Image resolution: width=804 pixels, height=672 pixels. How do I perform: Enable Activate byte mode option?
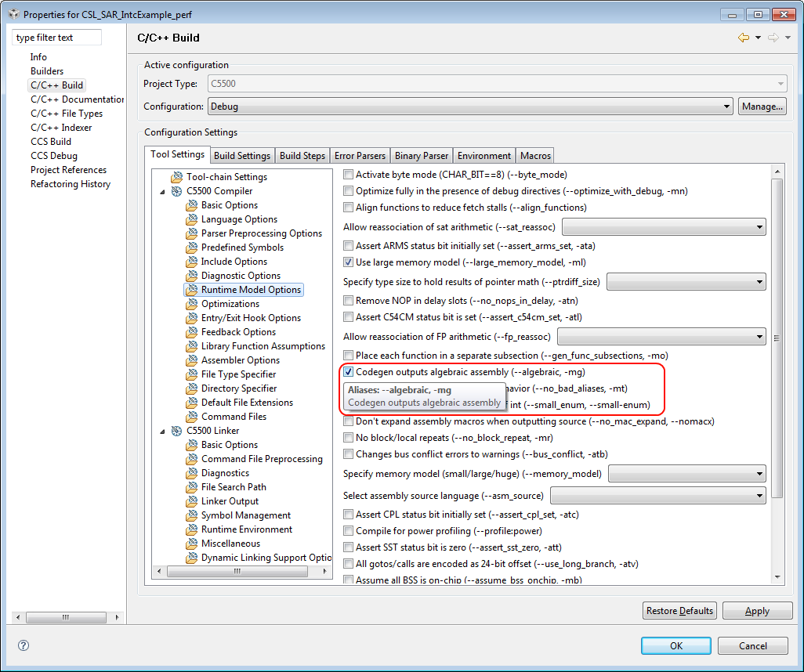(x=347, y=175)
